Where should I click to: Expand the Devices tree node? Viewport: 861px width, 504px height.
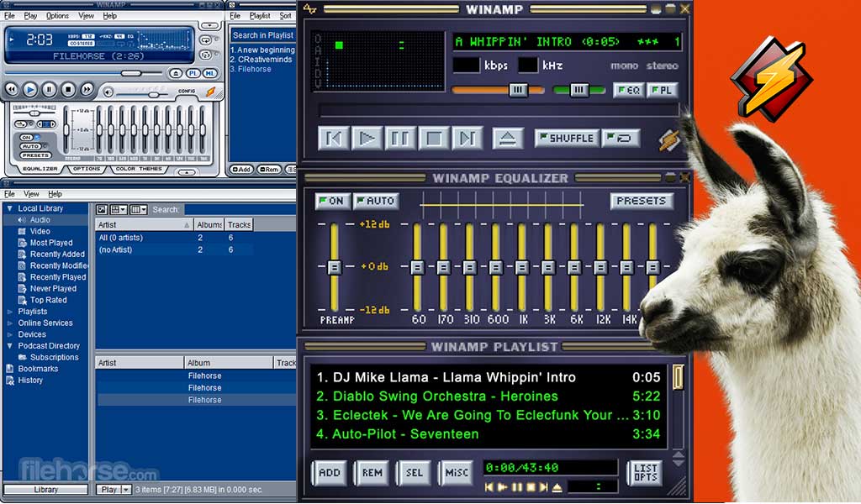pos(9,334)
